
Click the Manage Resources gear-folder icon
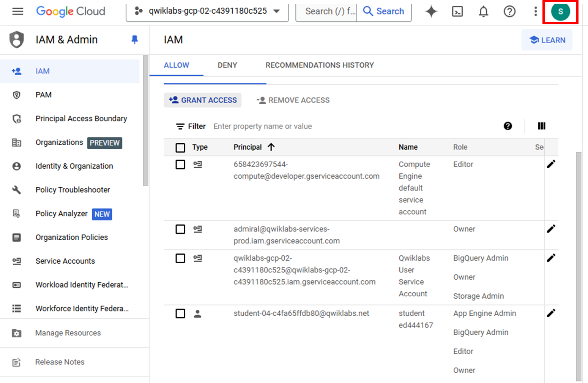[17, 333]
